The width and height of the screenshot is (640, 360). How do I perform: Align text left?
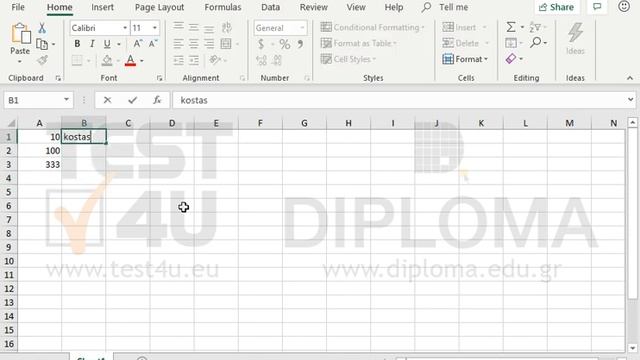point(178,44)
